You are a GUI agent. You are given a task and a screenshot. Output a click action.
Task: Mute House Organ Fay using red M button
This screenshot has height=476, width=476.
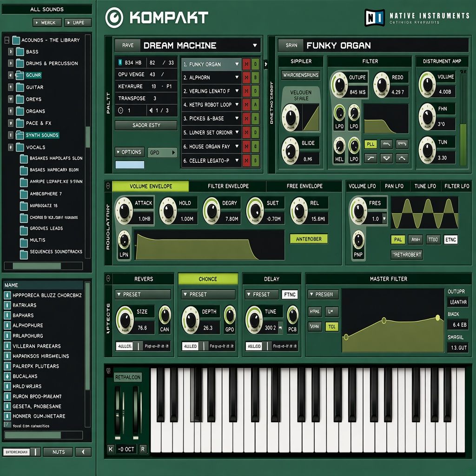(246, 146)
